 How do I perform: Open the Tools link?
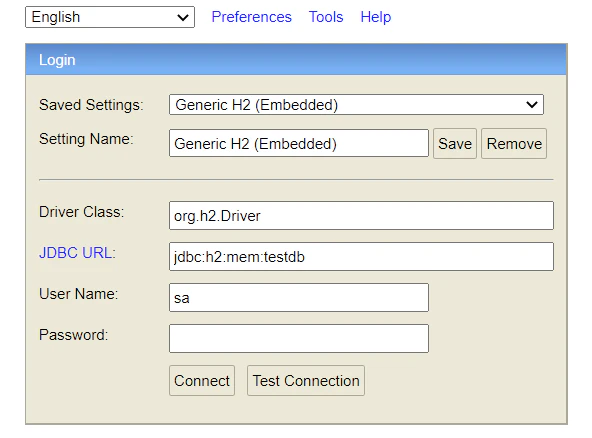[326, 17]
